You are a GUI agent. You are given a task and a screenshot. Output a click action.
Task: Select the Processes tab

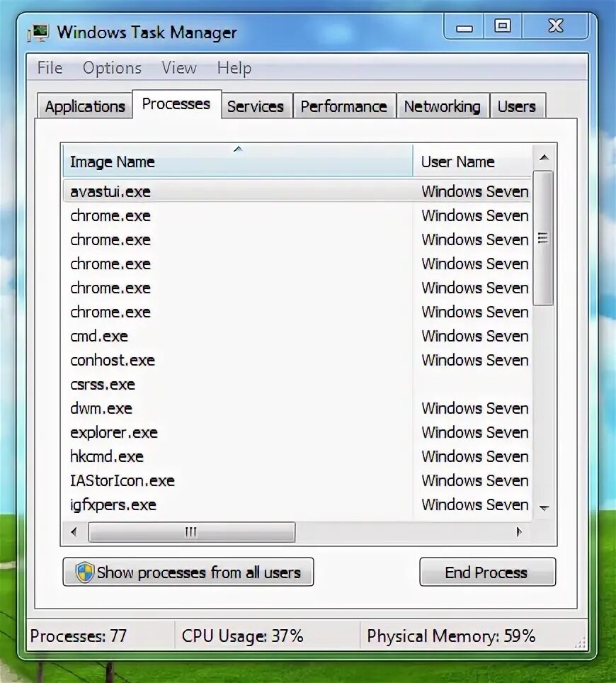(x=176, y=103)
